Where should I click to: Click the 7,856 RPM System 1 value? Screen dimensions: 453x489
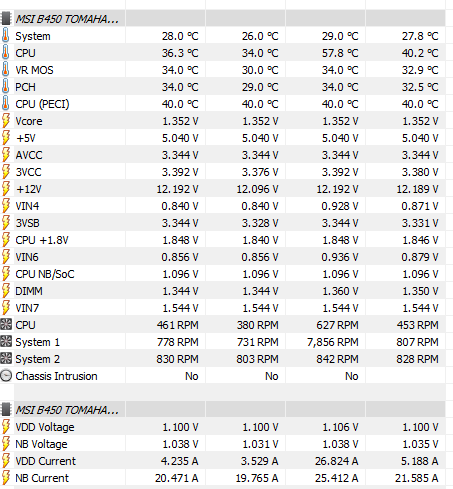(333, 342)
